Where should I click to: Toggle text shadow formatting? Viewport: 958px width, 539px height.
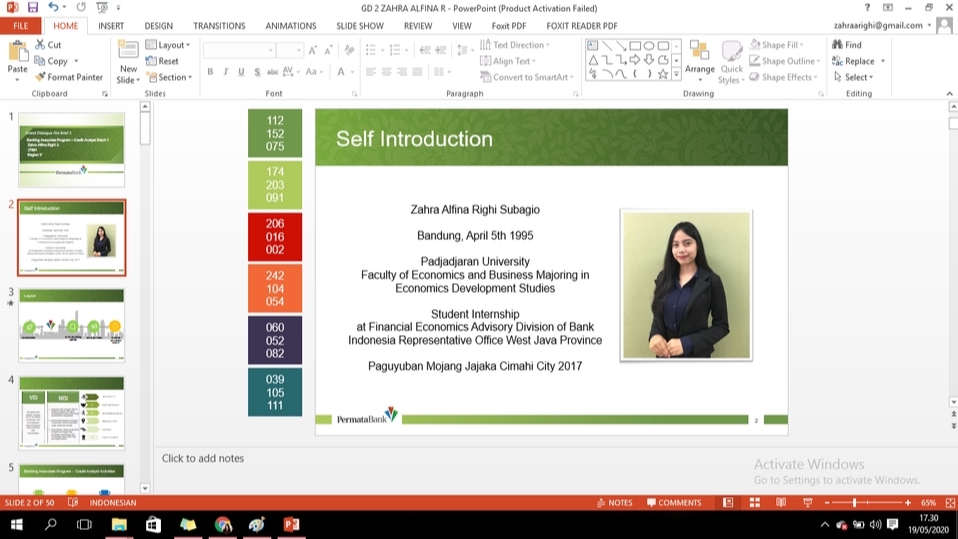[x=257, y=72]
